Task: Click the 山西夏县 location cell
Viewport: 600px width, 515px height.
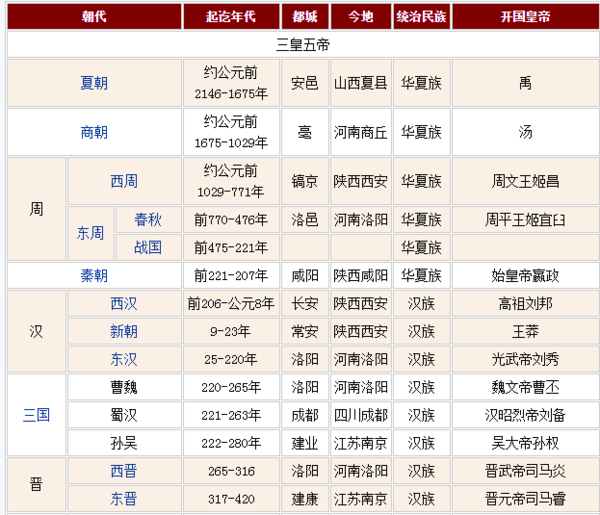Action: pos(361,83)
